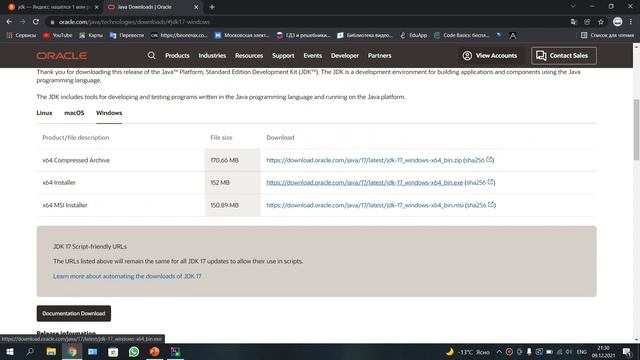The height and width of the screenshot is (360, 640).
Task: Click the address bar URL
Action: tap(134, 22)
